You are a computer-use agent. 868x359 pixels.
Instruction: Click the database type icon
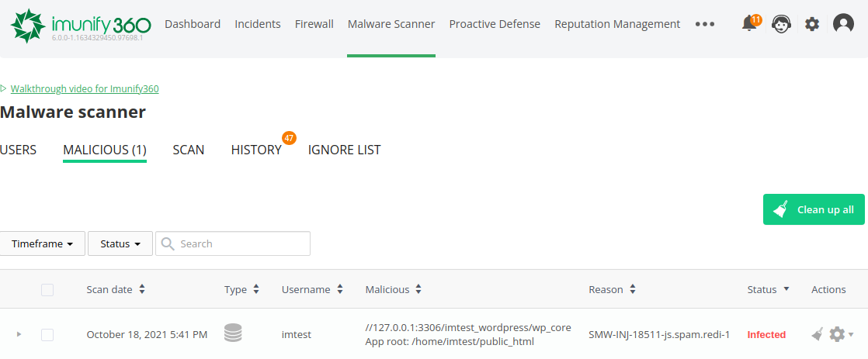(233, 334)
